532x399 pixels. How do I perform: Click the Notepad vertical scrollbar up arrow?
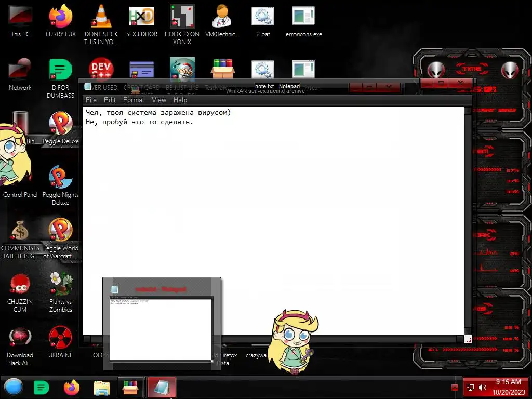pyautogui.click(x=468, y=111)
